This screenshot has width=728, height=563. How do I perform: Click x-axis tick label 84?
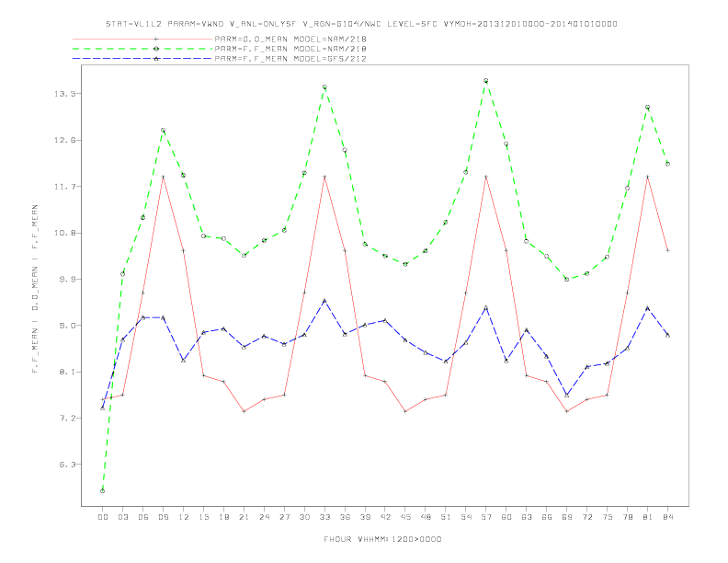(x=667, y=517)
